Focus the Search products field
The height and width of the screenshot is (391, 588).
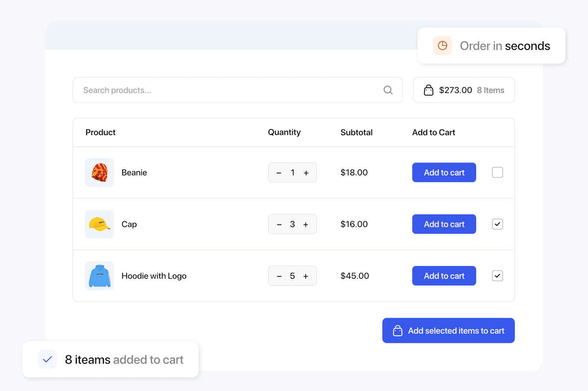click(x=237, y=90)
